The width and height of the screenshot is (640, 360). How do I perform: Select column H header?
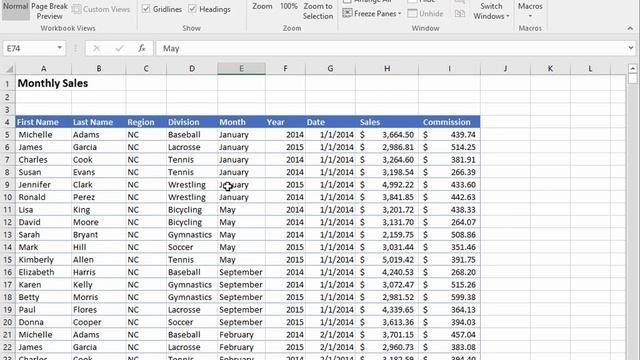click(x=387, y=69)
